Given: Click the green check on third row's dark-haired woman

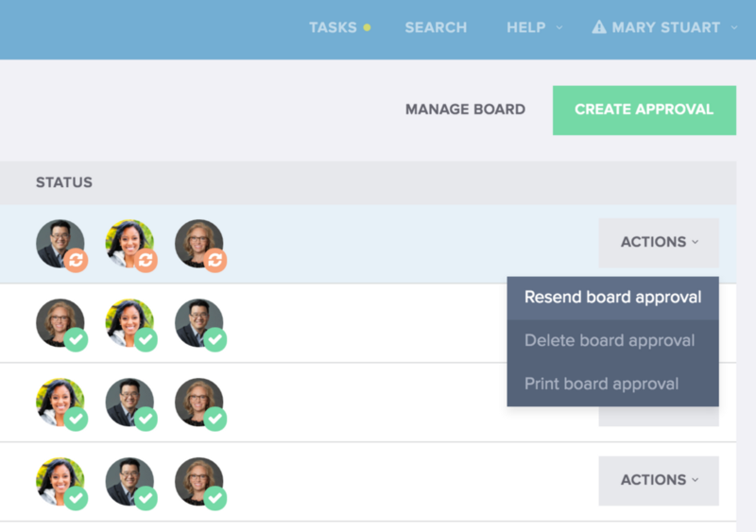Looking at the screenshot, I should pos(76,419).
